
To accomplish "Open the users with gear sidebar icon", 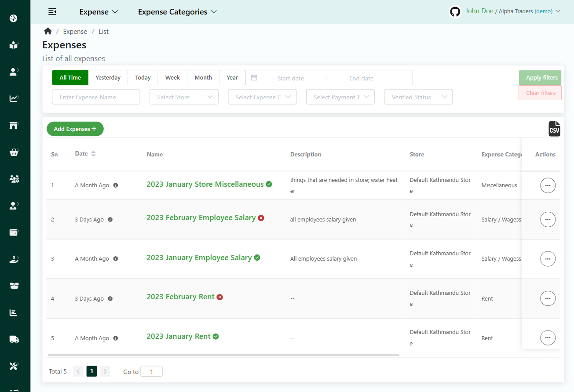I will [x=14, y=179].
